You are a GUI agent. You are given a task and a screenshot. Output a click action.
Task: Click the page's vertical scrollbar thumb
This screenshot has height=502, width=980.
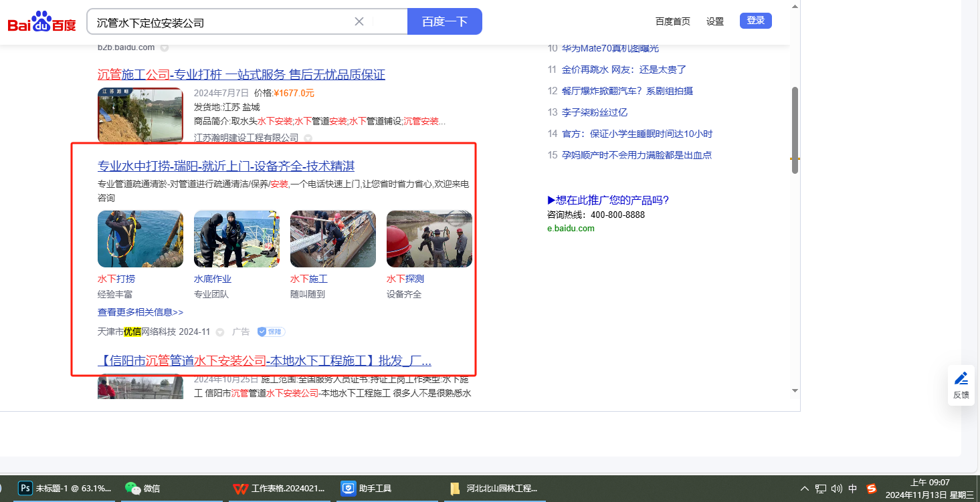(795, 130)
